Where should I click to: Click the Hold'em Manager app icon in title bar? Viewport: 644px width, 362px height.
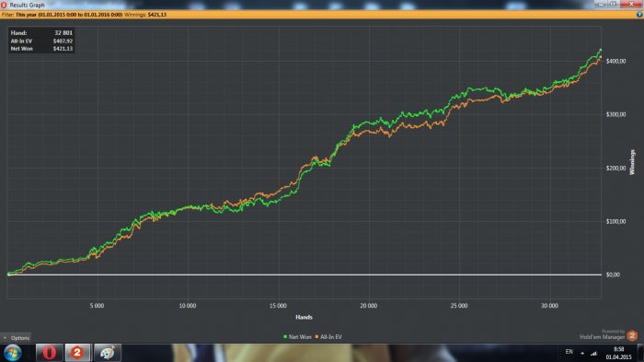click(4, 5)
